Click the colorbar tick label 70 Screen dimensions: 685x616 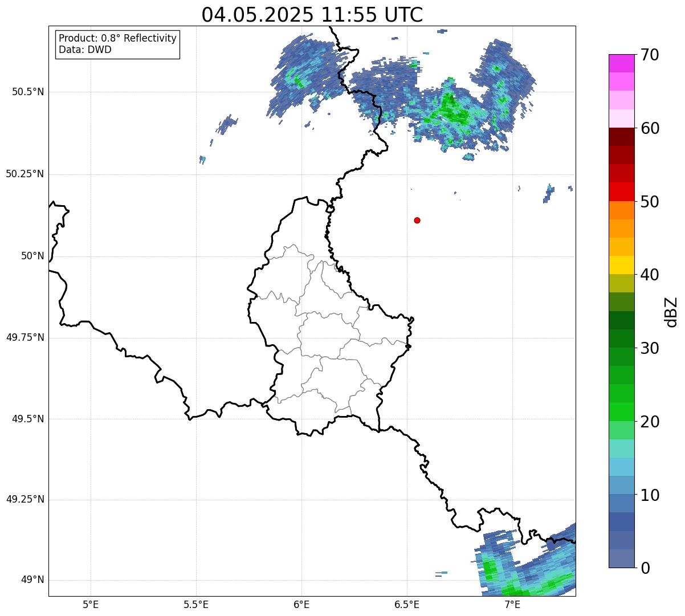(x=649, y=55)
